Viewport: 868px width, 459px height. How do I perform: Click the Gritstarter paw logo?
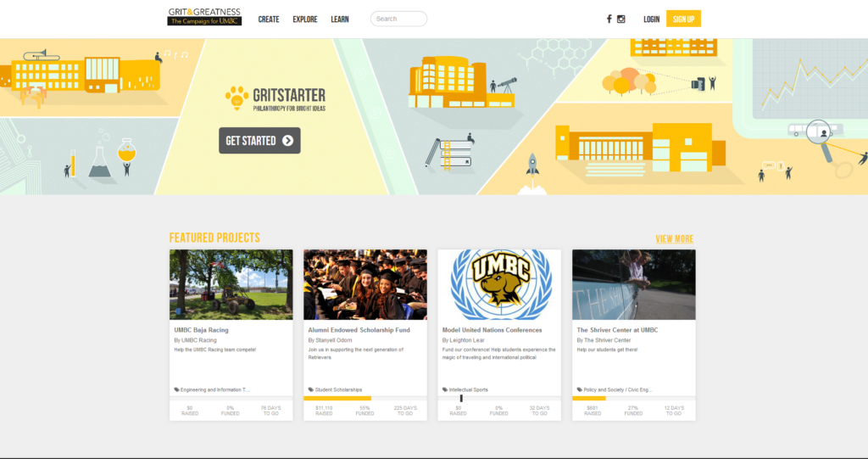(236, 98)
